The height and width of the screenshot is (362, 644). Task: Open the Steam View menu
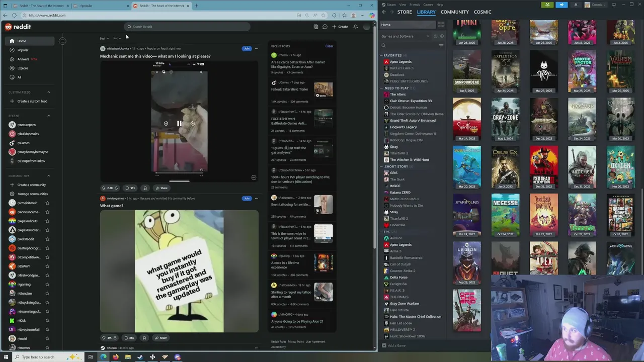[x=403, y=5]
